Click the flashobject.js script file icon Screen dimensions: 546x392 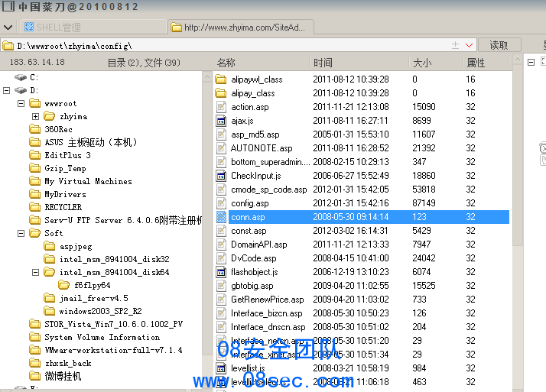tap(221, 272)
